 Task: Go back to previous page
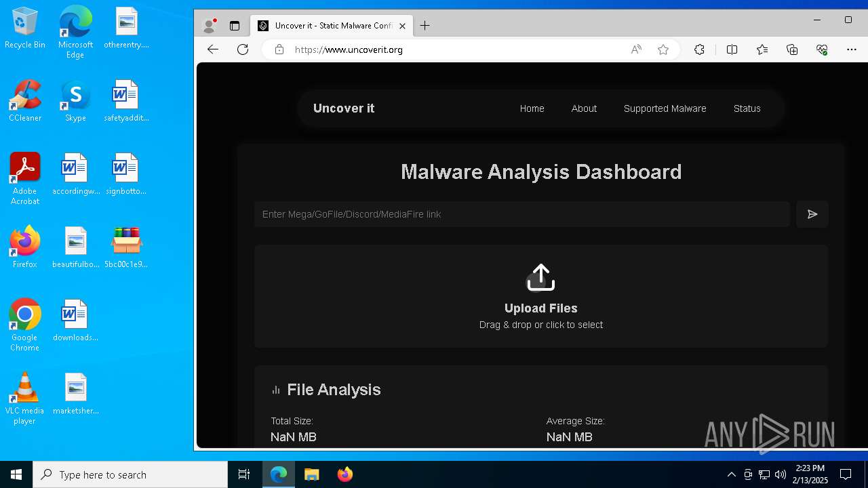click(213, 49)
